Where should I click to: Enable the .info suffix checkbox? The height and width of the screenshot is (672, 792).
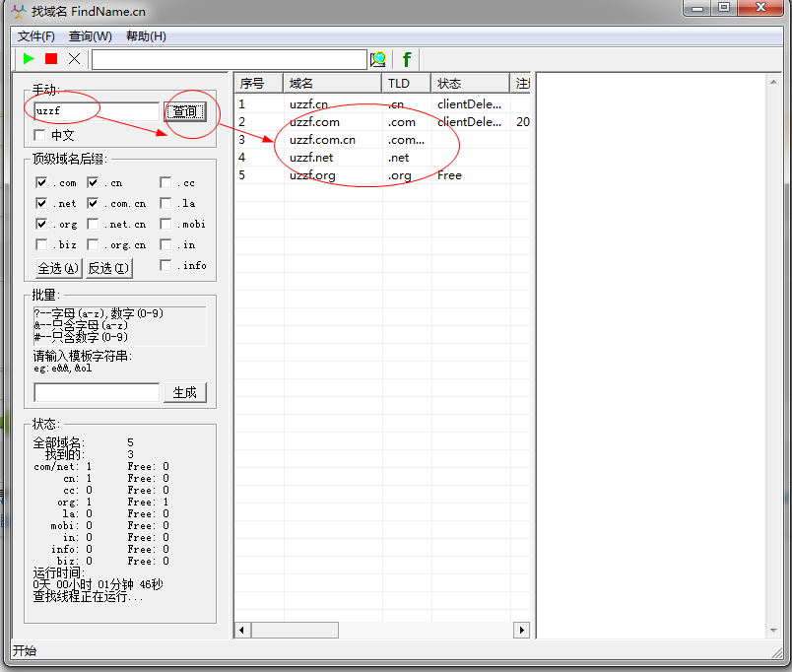[x=165, y=265]
